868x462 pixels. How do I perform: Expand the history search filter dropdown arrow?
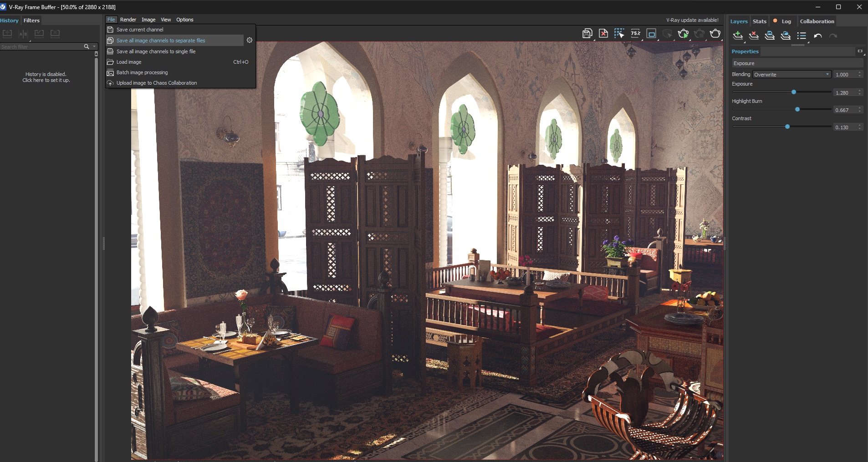pyautogui.click(x=94, y=46)
